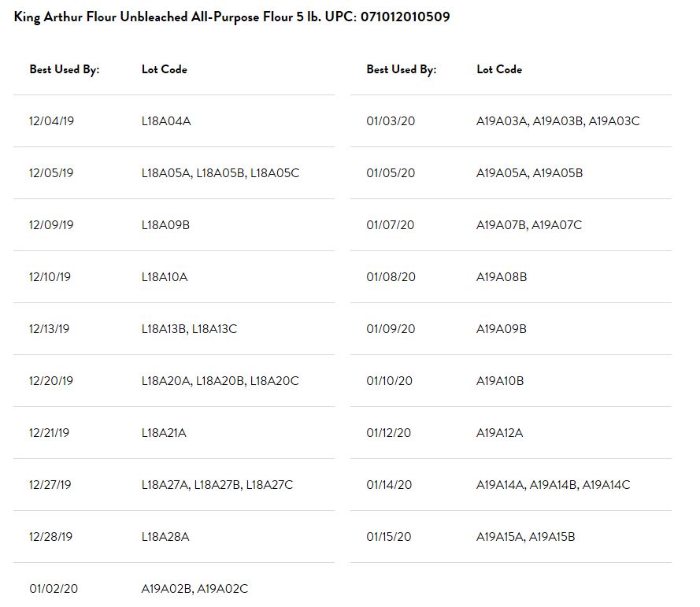The height and width of the screenshot is (607, 700).
Task: Click the 01/07/20 date cell
Action: (x=391, y=225)
